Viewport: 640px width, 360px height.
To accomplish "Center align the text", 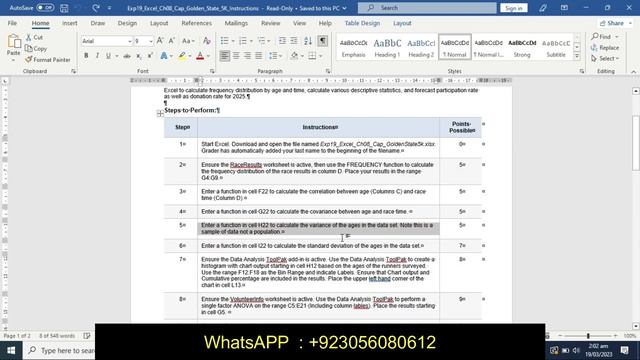I will tap(236, 56).
